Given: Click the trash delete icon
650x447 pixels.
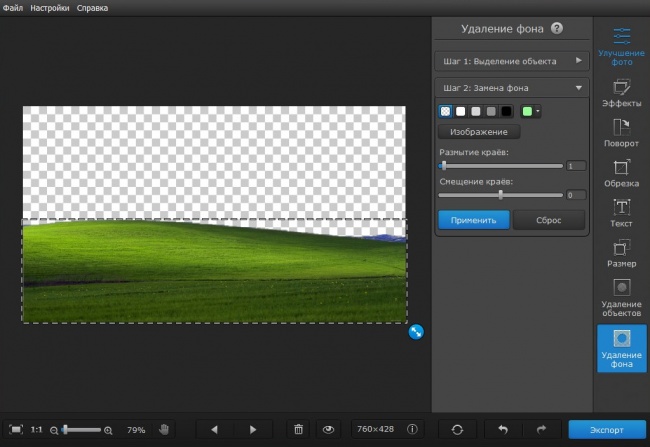Looking at the screenshot, I should click(298, 430).
